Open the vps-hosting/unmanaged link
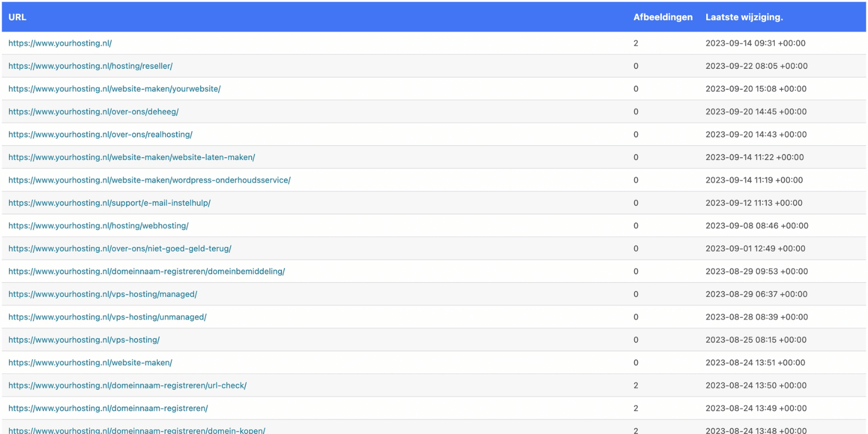The image size is (868, 434). point(107,317)
